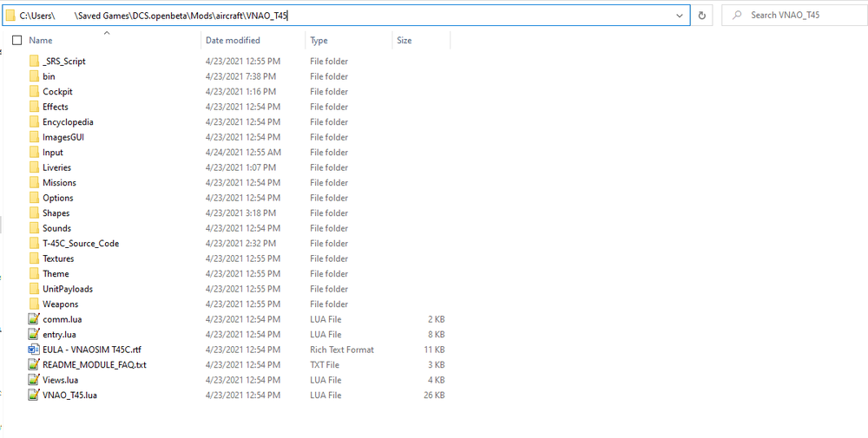The width and height of the screenshot is (868, 438).
Task: Select the Views.lua file icon
Action: pos(34,380)
